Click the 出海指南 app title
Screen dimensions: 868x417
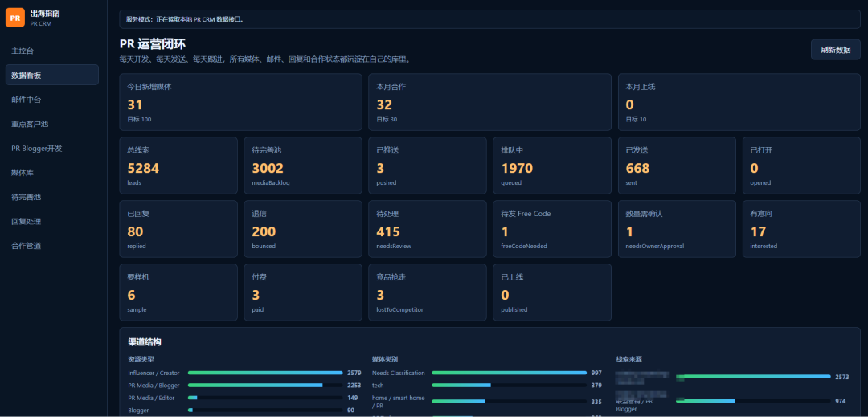point(45,14)
